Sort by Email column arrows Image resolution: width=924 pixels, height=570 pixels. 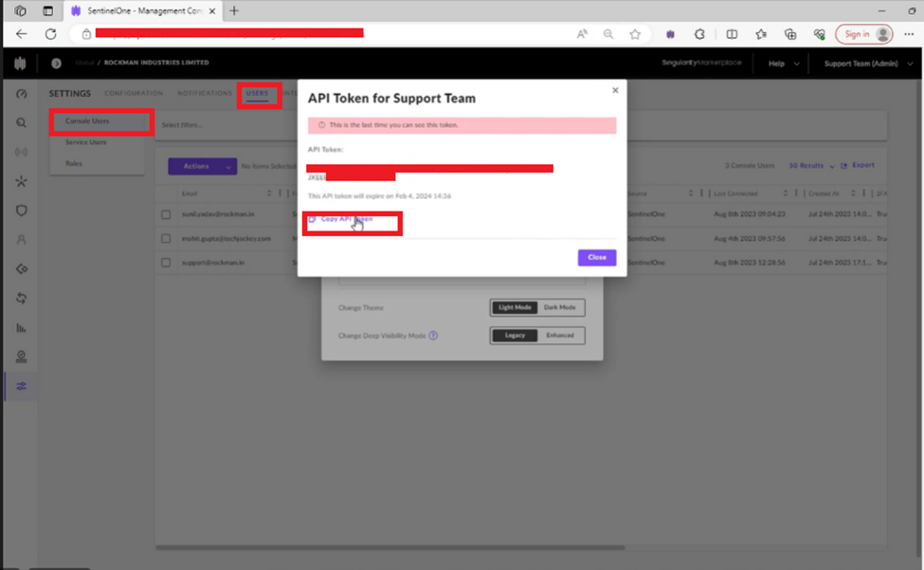pyautogui.click(x=269, y=193)
